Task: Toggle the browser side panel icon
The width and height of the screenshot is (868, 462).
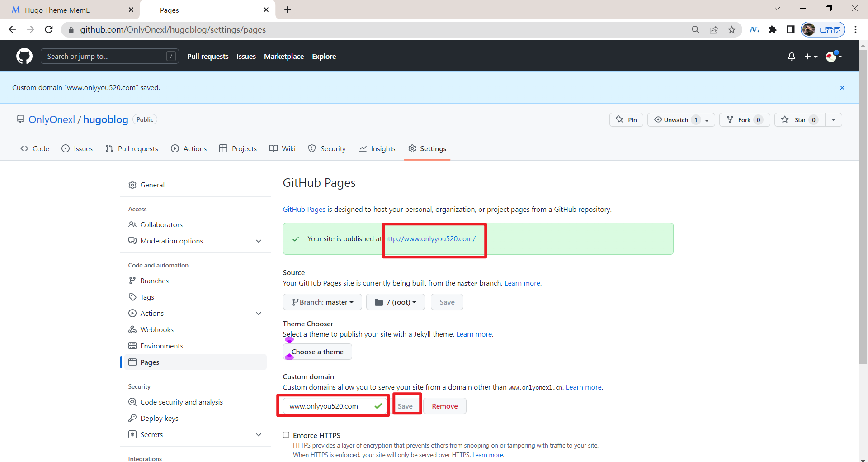Action: (790, 30)
